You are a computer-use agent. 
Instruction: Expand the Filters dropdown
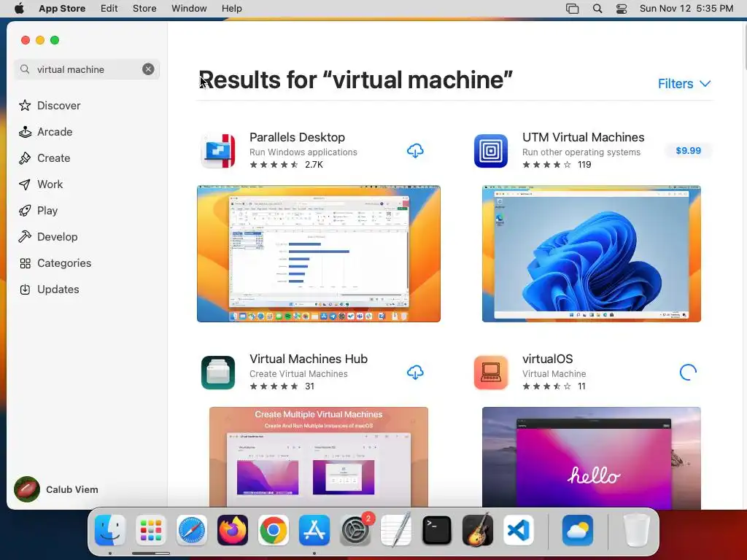(684, 84)
